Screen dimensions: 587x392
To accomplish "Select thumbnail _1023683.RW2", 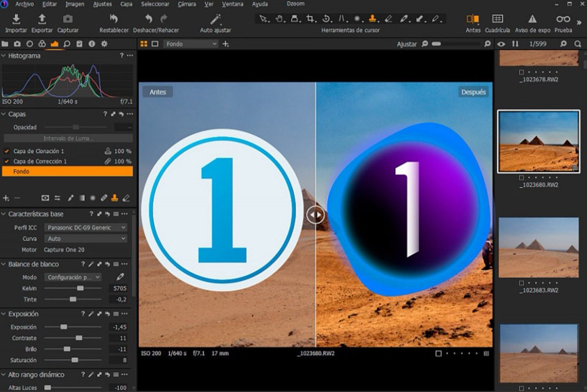I will pos(539,248).
